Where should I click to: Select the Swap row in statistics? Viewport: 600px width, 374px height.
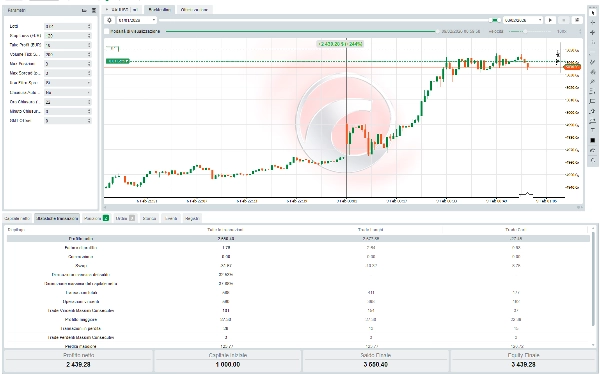click(x=298, y=266)
